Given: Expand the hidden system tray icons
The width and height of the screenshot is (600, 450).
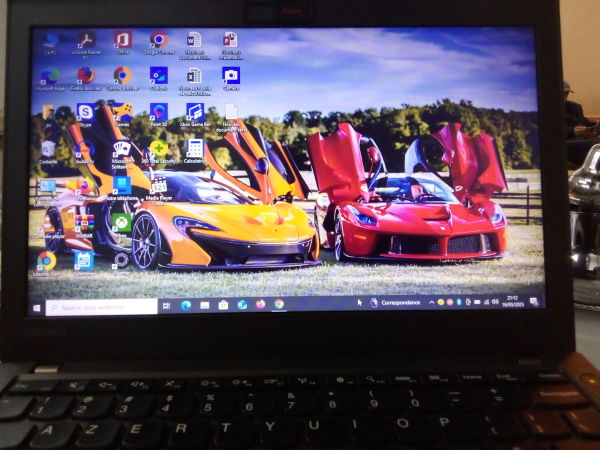Looking at the screenshot, I should point(432,302).
